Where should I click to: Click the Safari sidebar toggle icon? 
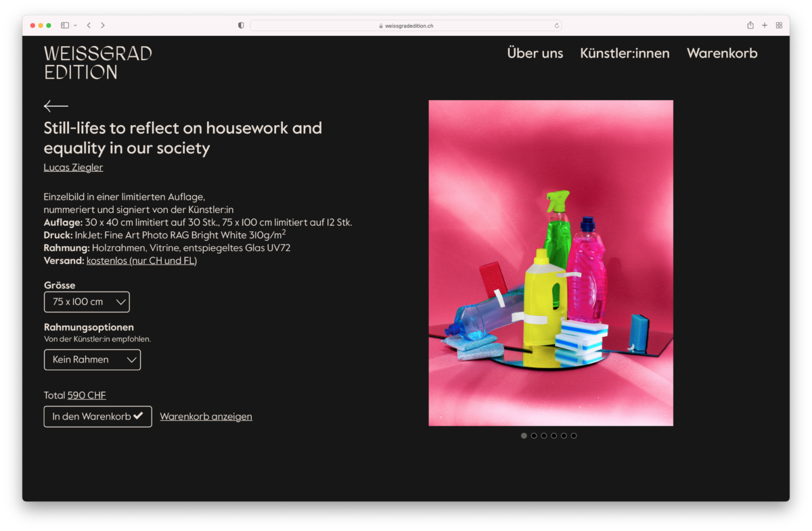65,26
